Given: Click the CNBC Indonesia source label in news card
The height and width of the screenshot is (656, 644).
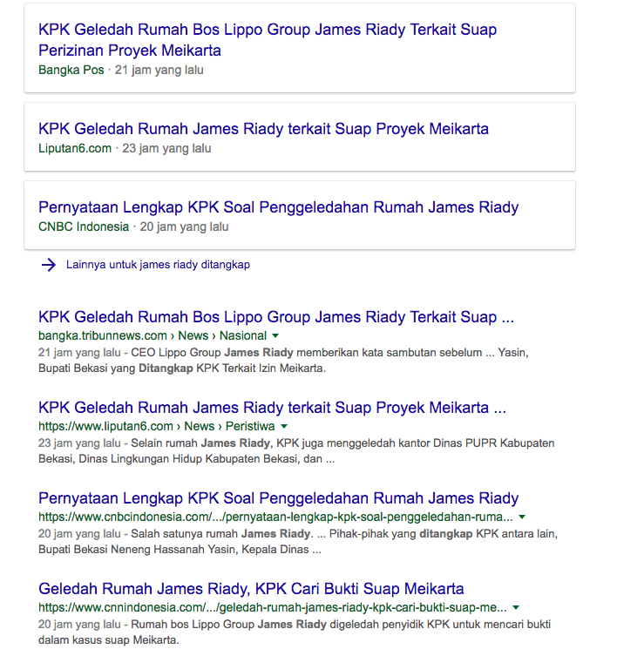Looking at the screenshot, I should [84, 227].
